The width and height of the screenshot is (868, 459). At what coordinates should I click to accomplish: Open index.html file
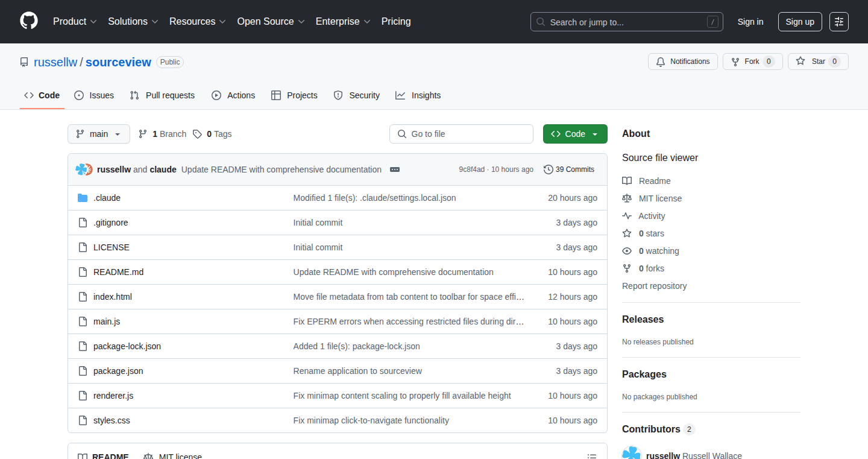pyautogui.click(x=113, y=297)
